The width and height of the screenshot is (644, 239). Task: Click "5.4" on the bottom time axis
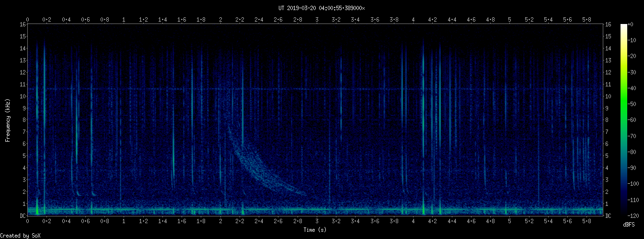[548, 221]
